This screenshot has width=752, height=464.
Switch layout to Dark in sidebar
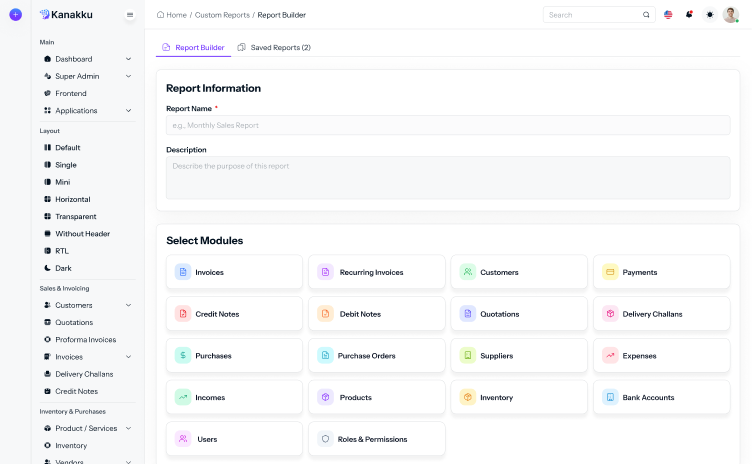pyautogui.click(x=62, y=268)
